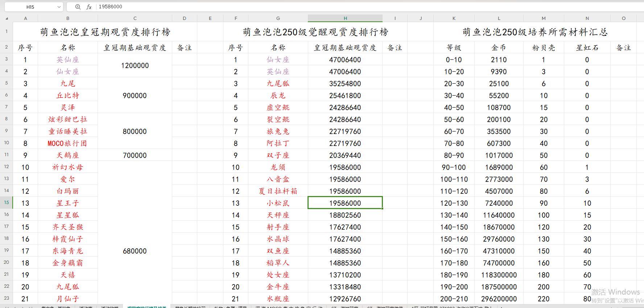The image size is (644, 308).
Task: Click the gold value 296200000
Action: (499, 299)
